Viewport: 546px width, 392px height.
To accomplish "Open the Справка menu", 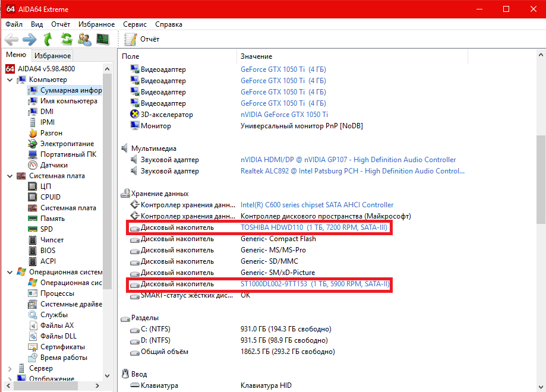I will 169,24.
